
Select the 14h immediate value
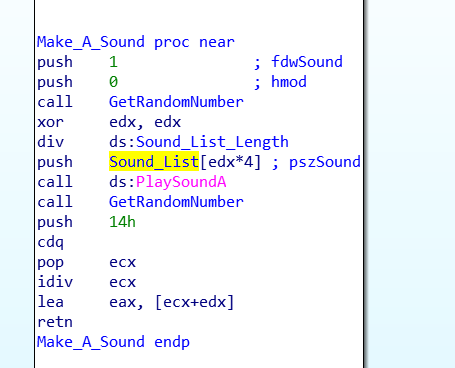(x=122, y=222)
